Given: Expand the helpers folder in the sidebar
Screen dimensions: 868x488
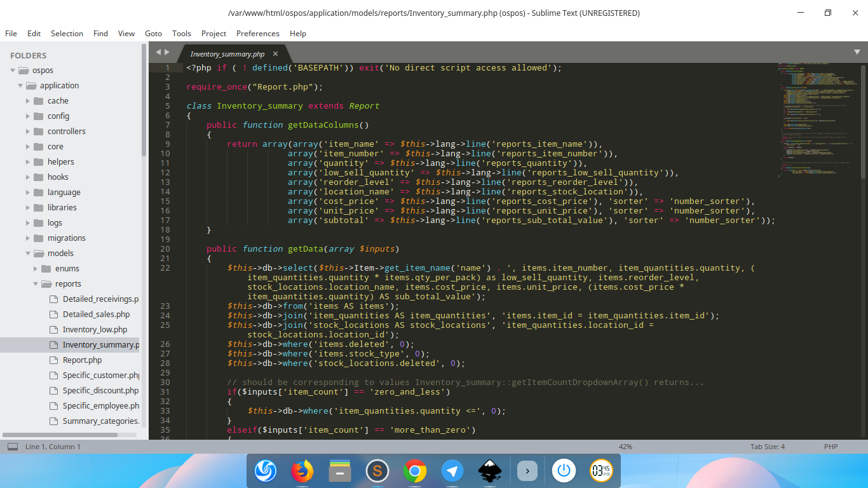Looking at the screenshot, I should pos(27,161).
